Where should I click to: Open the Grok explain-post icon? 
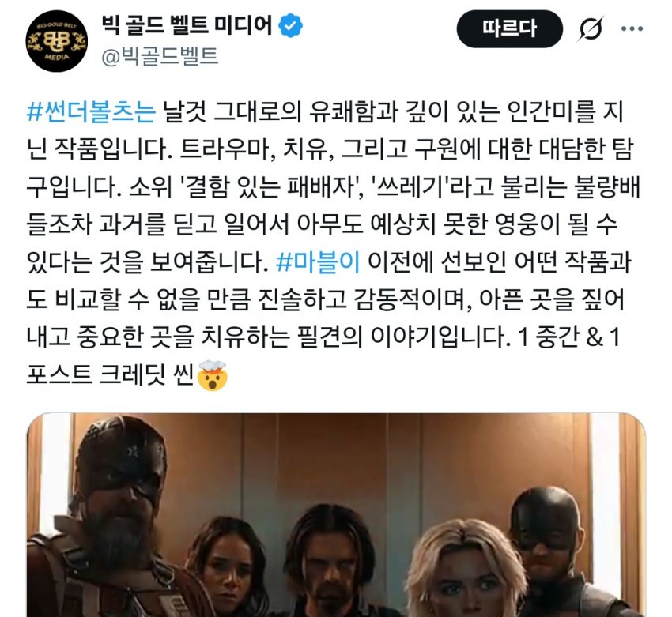pos(591,28)
